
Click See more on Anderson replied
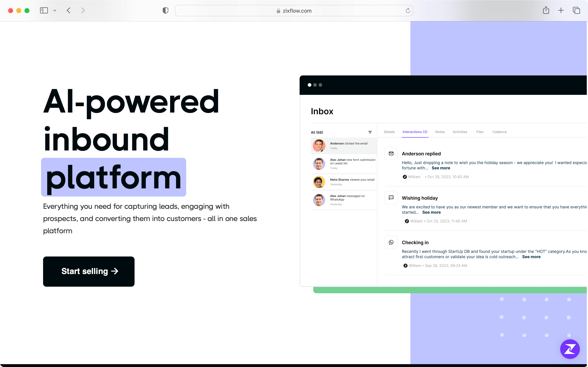tap(441, 168)
